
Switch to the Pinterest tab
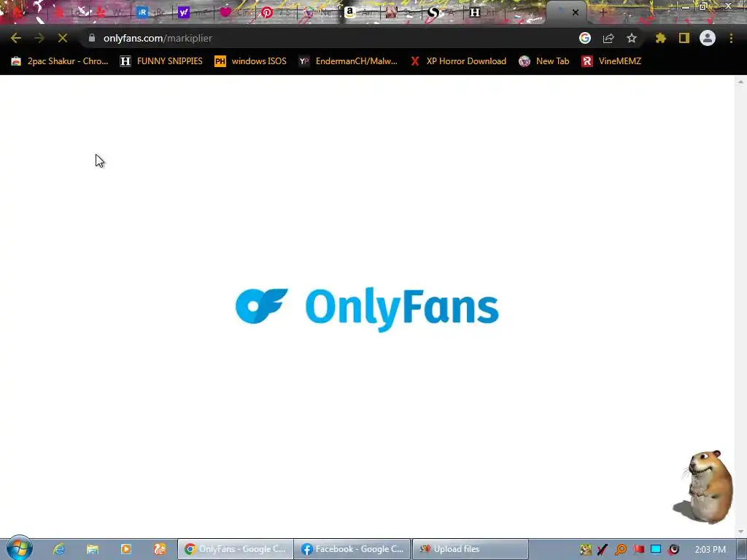click(275, 12)
